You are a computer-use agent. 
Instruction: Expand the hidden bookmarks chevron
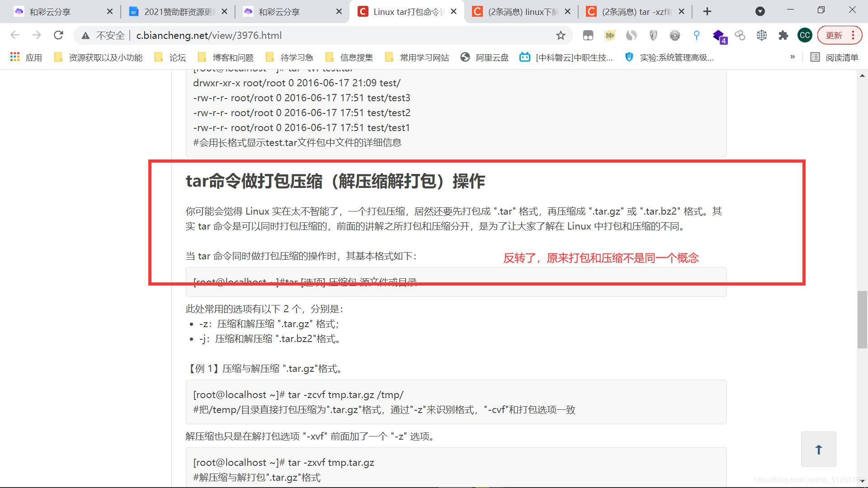pyautogui.click(x=792, y=57)
